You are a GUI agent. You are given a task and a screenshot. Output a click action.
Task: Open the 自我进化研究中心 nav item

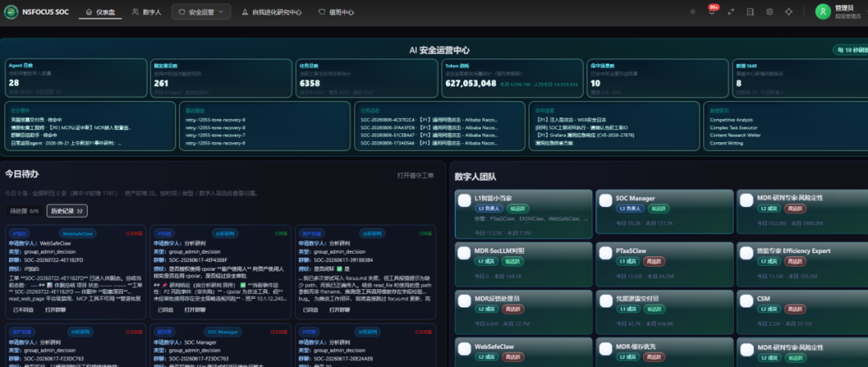[272, 11]
